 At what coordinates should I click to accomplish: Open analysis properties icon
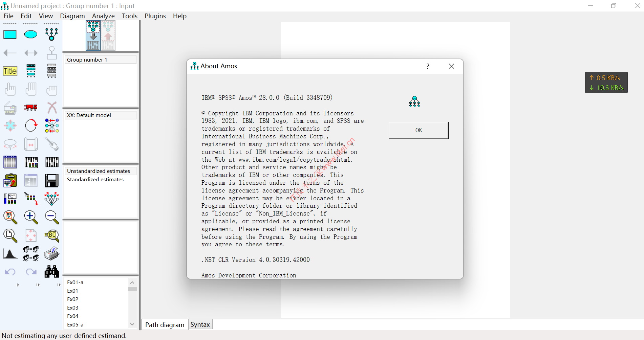tap(31, 162)
